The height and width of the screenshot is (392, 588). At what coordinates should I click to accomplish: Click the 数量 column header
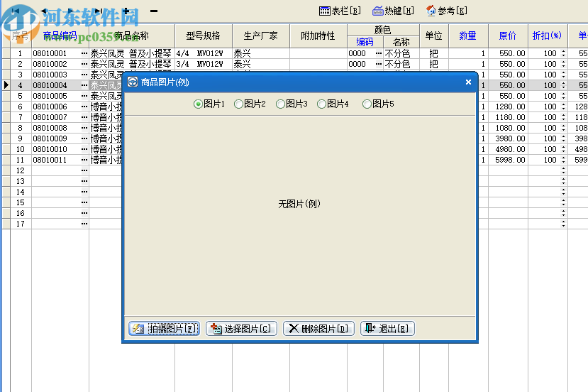(x=468, y=36)
